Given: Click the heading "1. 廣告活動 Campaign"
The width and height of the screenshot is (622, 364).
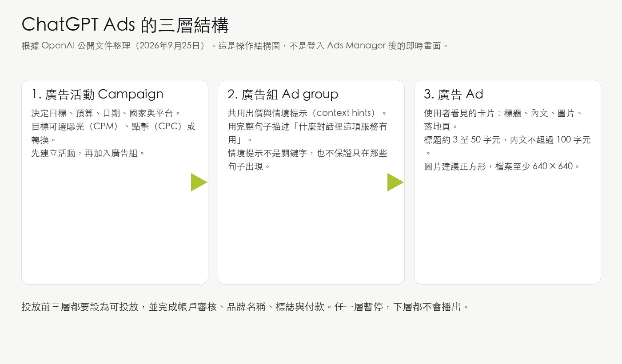Looking at the screenshot, I should (97, 94).
